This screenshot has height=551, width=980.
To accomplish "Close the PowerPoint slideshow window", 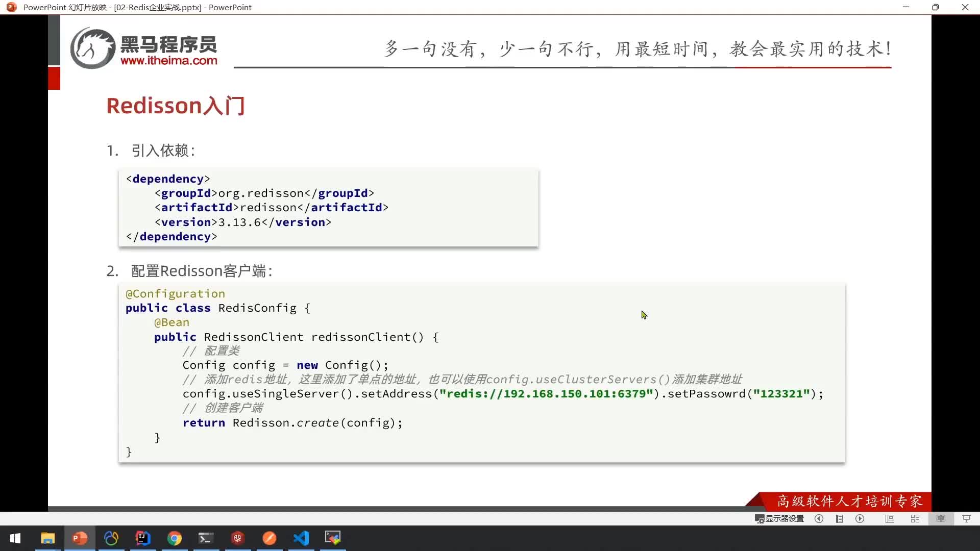I will coord(965,7).
